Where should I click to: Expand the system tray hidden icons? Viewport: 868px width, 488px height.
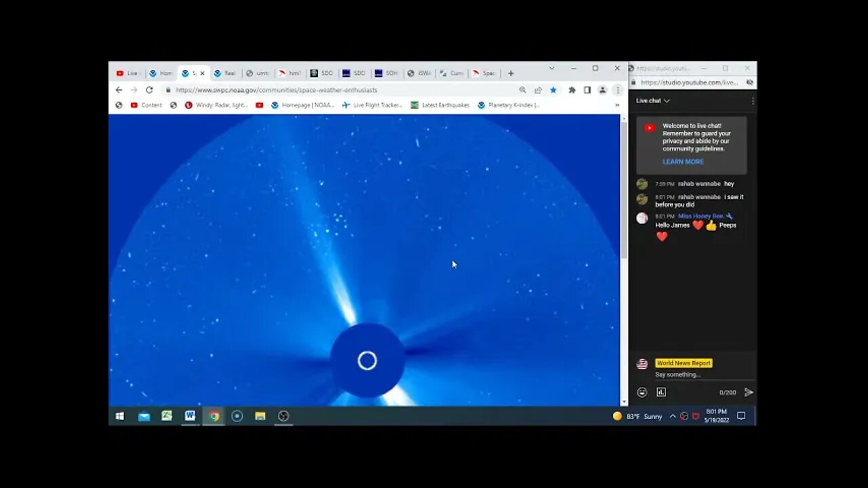click(673, 416)
